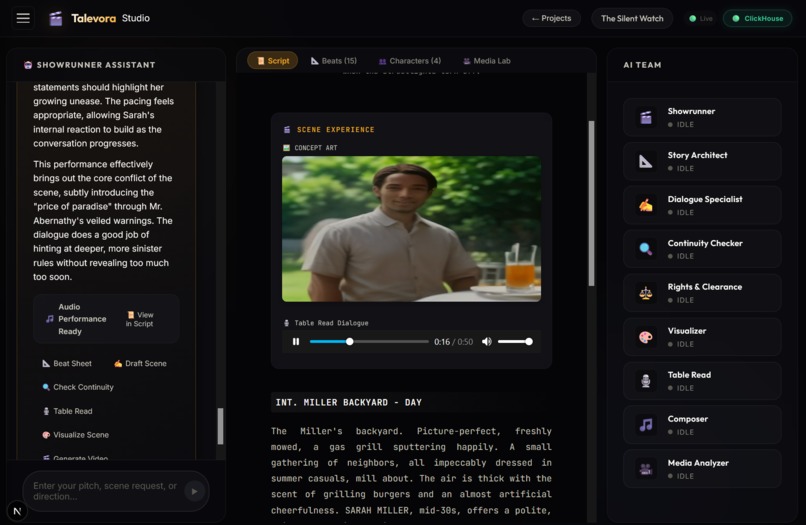
Task: Click the N badge in bottom corner
Action: coord(17,511)
